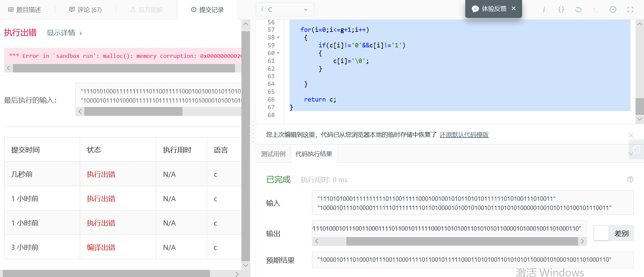This screenshot has width=644, height=277.
Task: Click the 输入 test input box
Action: click(x=473, y=203)
